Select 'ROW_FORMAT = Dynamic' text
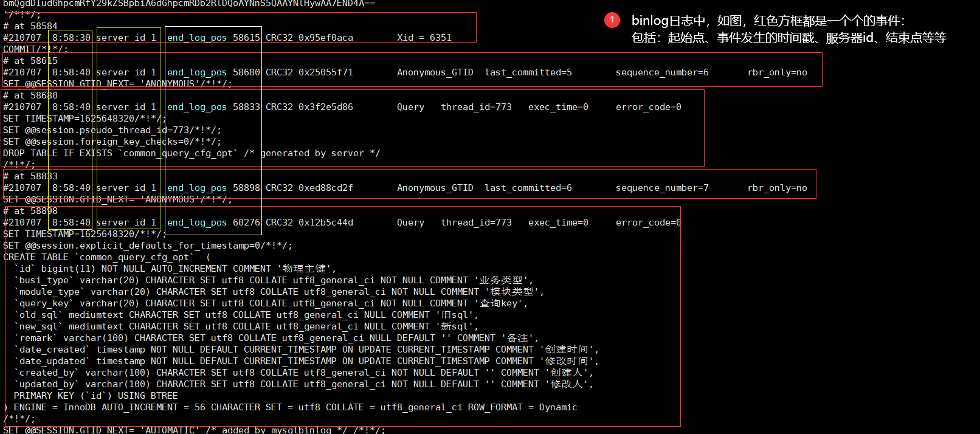Screen dimensions: 980x434 (x=523, y=407)
